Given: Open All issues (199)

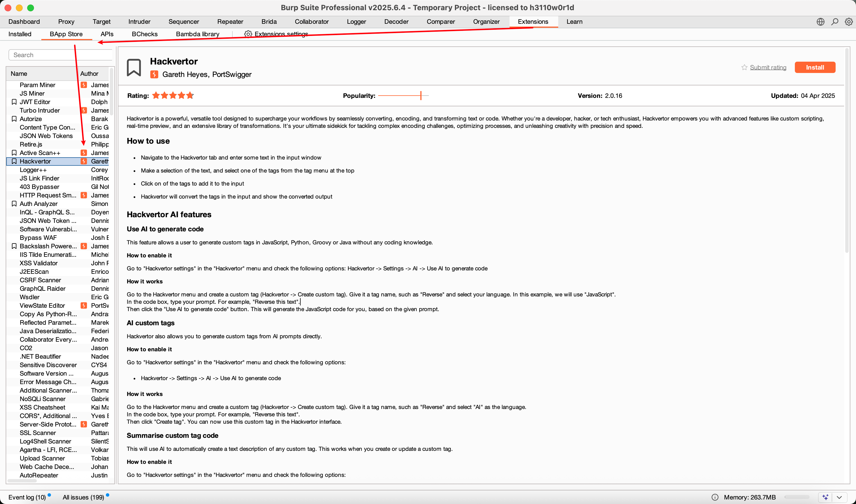Looking at the screenshot, I should coord(83,497).
